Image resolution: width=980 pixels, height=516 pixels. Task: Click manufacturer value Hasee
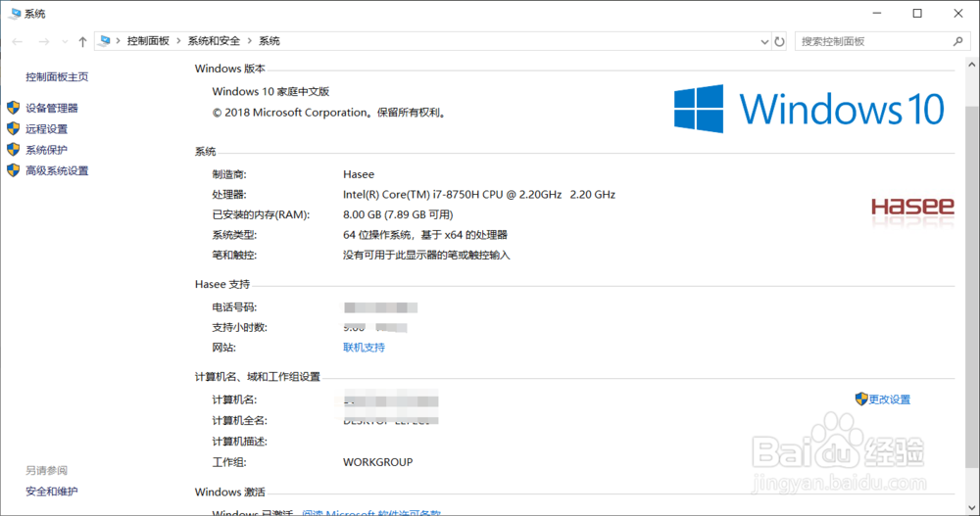coord(359,174)
